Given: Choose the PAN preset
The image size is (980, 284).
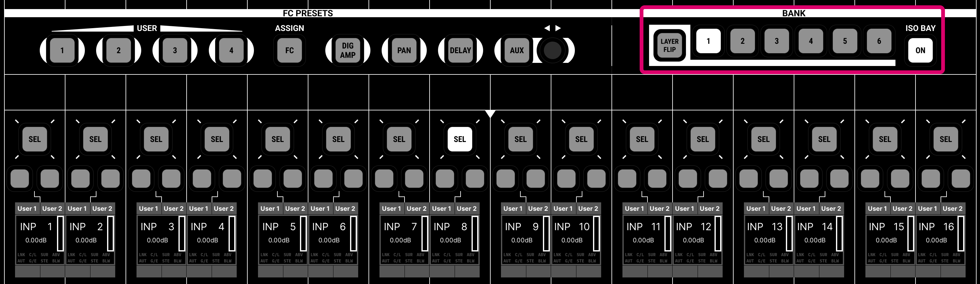Looking at the screenshot, I should 404,50.
